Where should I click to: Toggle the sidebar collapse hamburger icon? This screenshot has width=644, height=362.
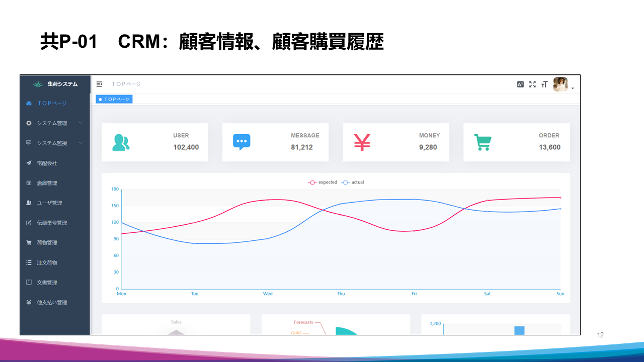[99, 84]
